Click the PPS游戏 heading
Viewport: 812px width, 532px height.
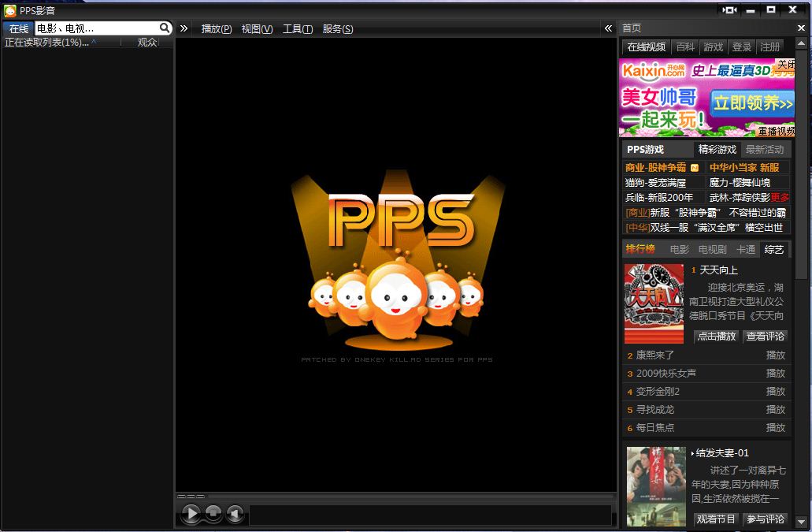pyautogui.click(x=645, y=150)
